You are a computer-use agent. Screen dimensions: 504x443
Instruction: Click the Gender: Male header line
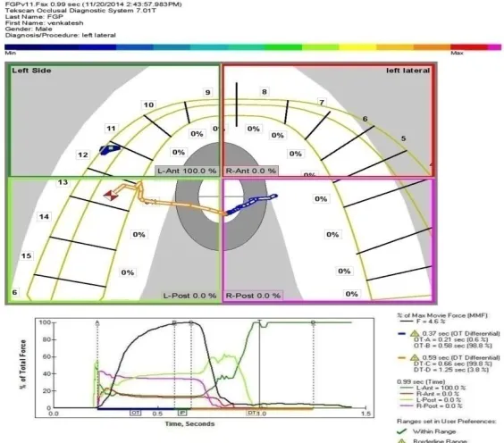(x=29, y=29)
